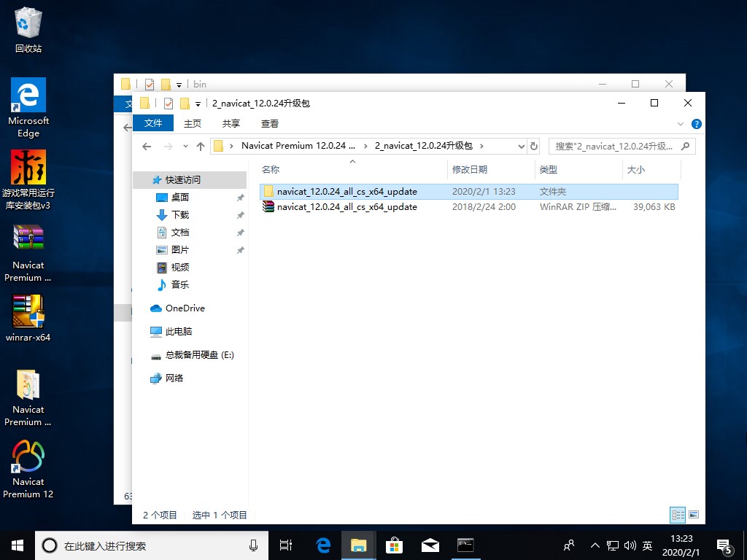This screenshot has width=747, height=560.
Task: Open 桌面 in the navigation pane
Action: pyautogui.click(x=180, y=197)
